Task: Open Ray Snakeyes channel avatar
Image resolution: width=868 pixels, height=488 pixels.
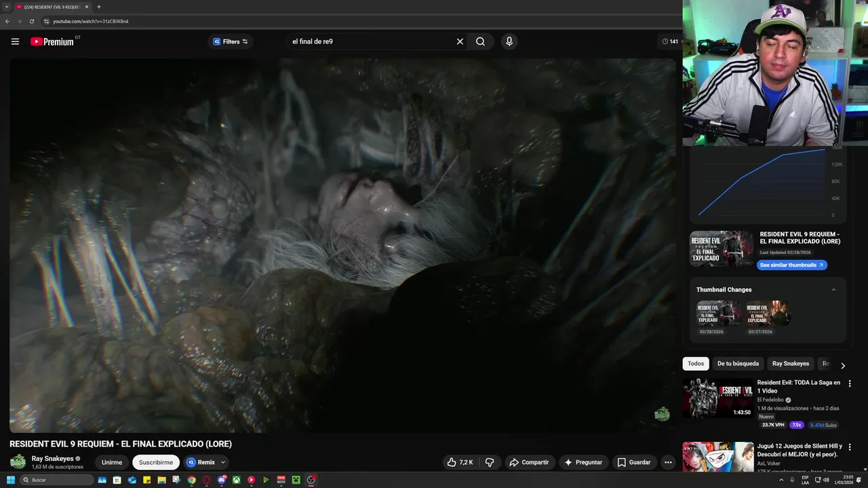Action: [18, 462]
